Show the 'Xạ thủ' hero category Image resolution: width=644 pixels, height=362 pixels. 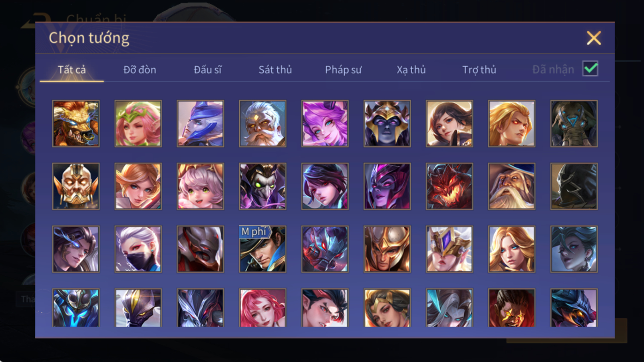[x=411, y=70]
